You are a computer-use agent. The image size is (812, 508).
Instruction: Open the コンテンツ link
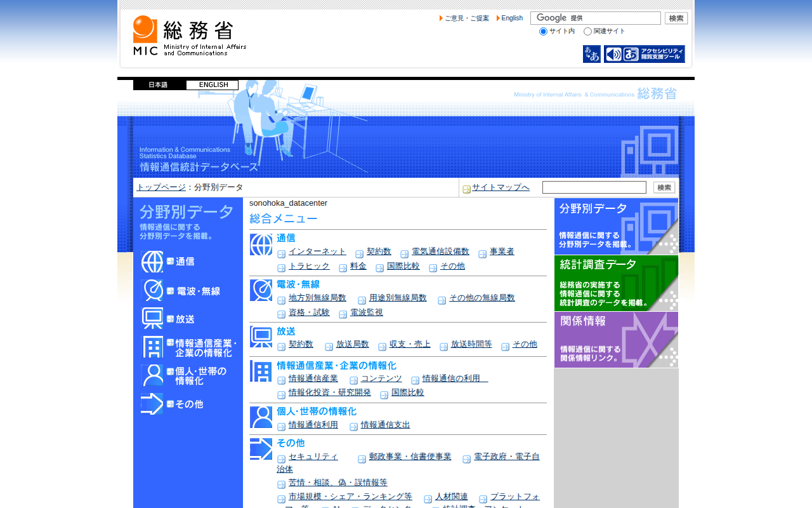click(381, 378)
